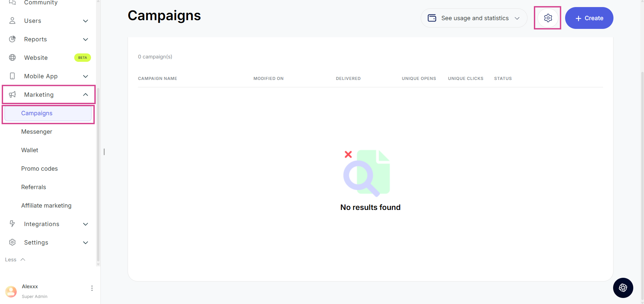
Task: Click the Reports pie chart icon
Action: tap(12, 39)
